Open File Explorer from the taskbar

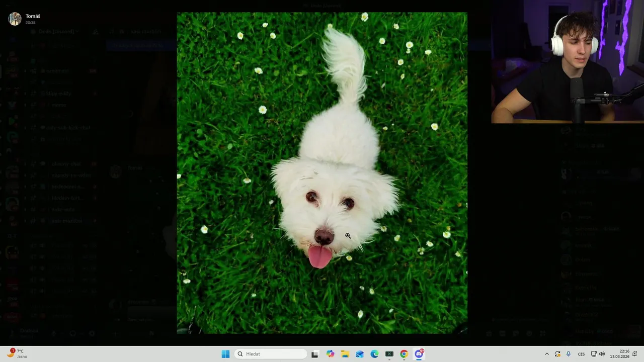[345, 354]
